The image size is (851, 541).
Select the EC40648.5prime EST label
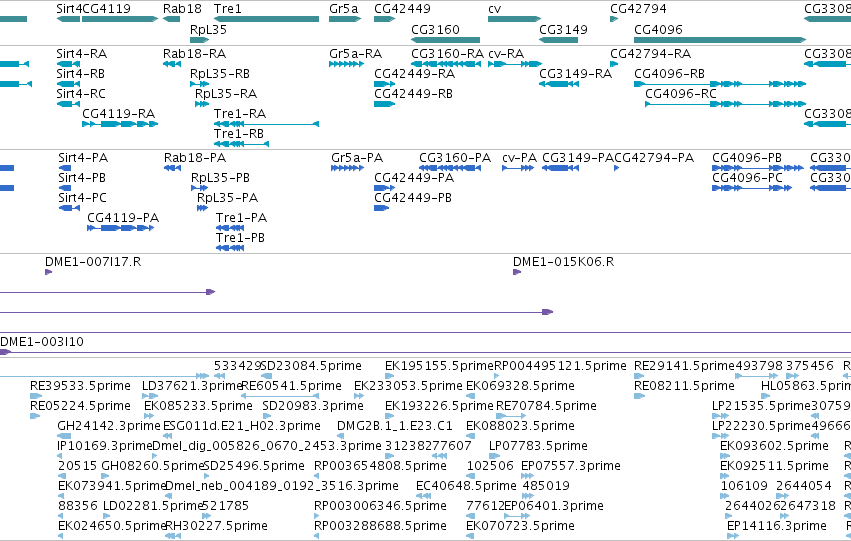[x=466, y=486]
